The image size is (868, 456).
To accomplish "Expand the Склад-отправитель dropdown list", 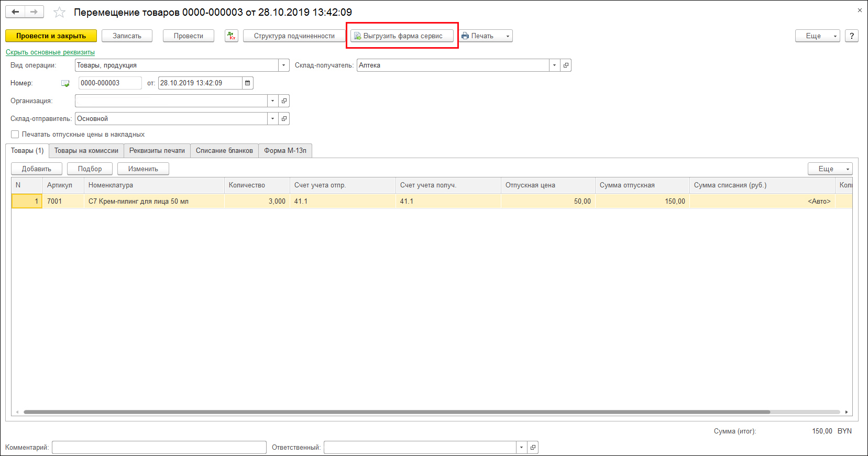I will coord(272,119).
